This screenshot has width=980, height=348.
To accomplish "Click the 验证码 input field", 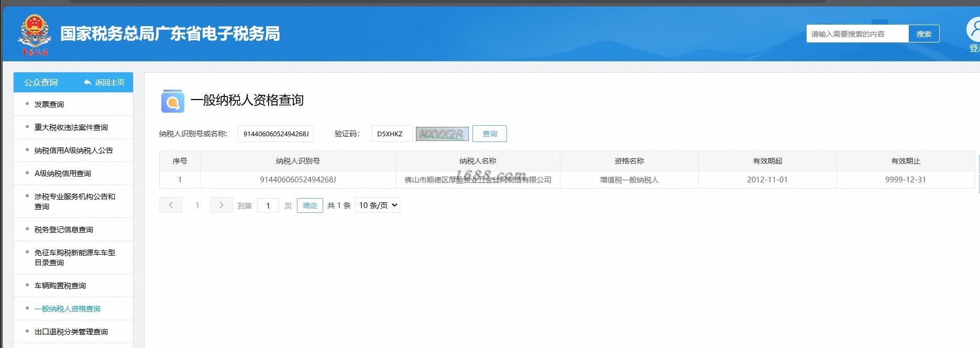I will 392,134.
